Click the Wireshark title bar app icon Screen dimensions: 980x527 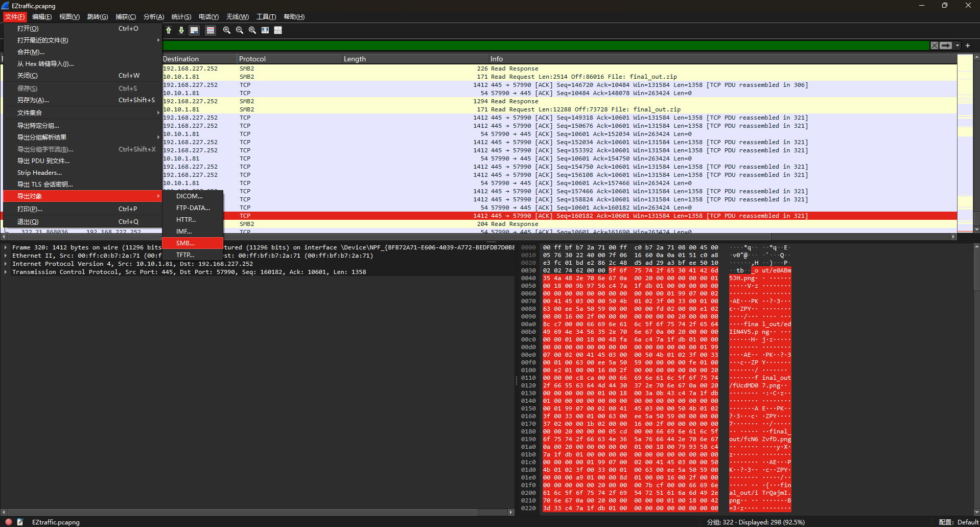[6, 6]
